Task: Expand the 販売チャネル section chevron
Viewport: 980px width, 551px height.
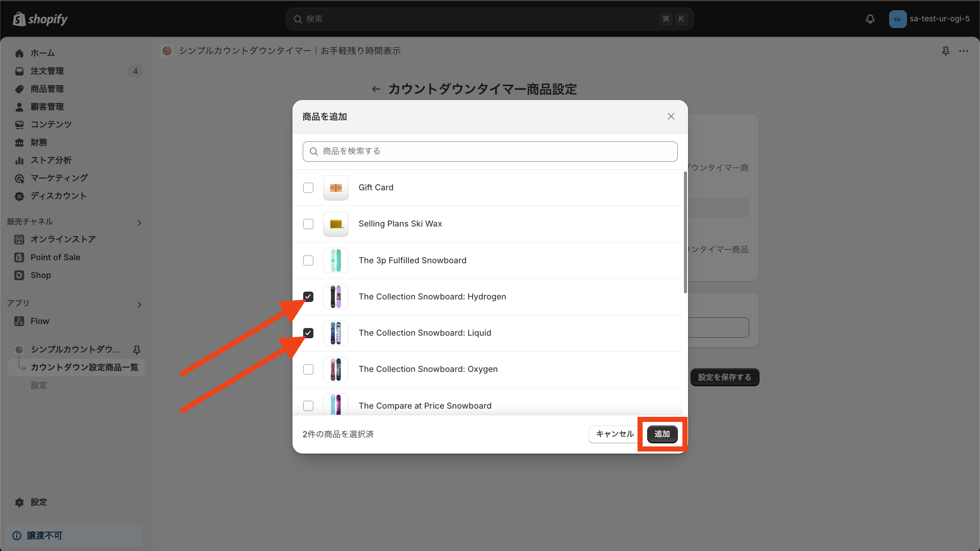Action: point(139,223)
